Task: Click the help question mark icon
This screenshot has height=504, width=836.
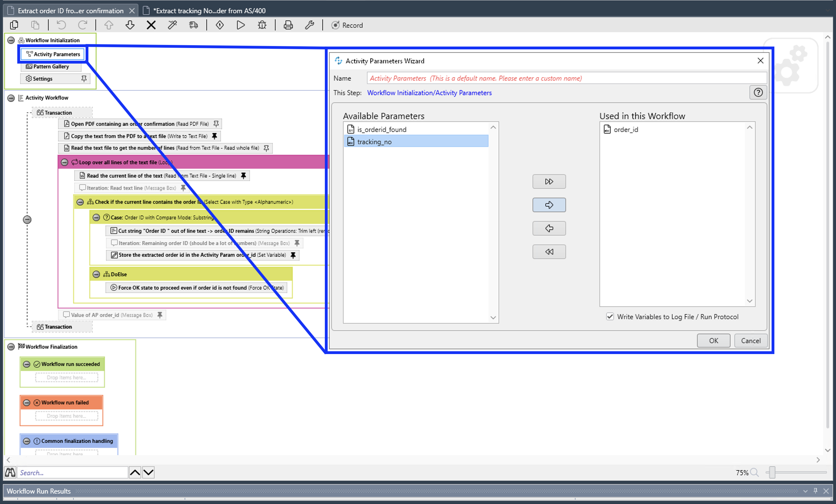Action: (x=758, y=93)
